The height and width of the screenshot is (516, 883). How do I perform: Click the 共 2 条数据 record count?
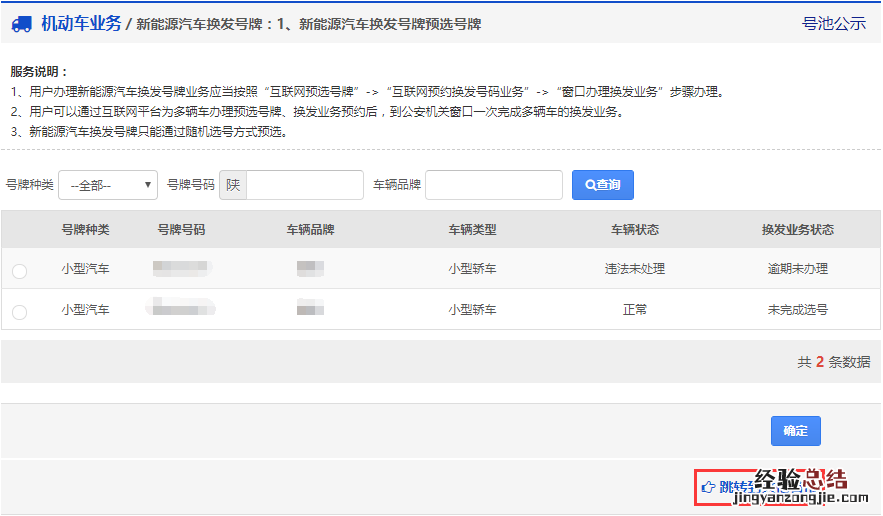(x=832, y=362)
